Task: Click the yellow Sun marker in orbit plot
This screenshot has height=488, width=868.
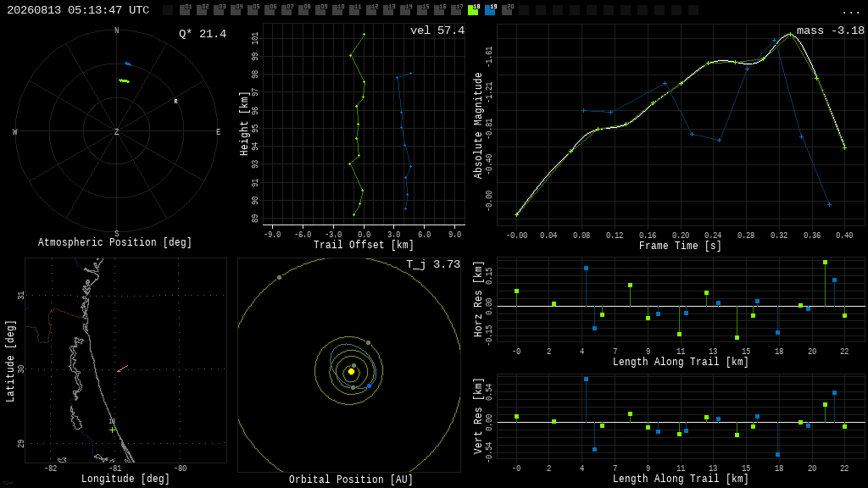Action: [351, 372]
